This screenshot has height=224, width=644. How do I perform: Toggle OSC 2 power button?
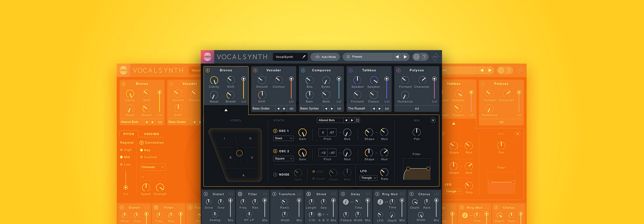point(275,151)
